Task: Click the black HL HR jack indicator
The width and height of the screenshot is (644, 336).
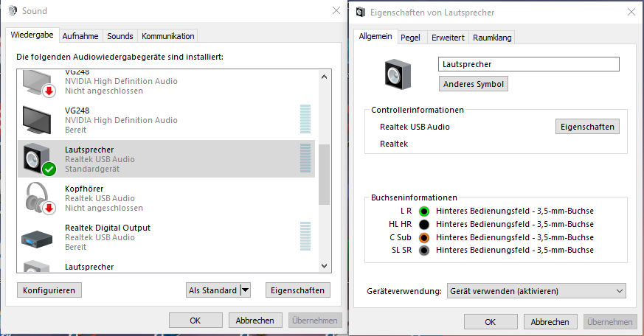Action: tap(424, 225)
